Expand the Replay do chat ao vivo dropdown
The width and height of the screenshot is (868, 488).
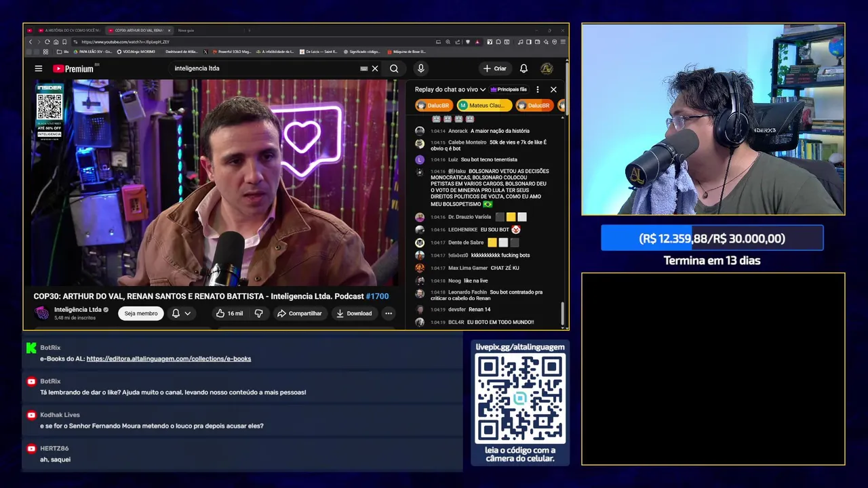point(450,89)
